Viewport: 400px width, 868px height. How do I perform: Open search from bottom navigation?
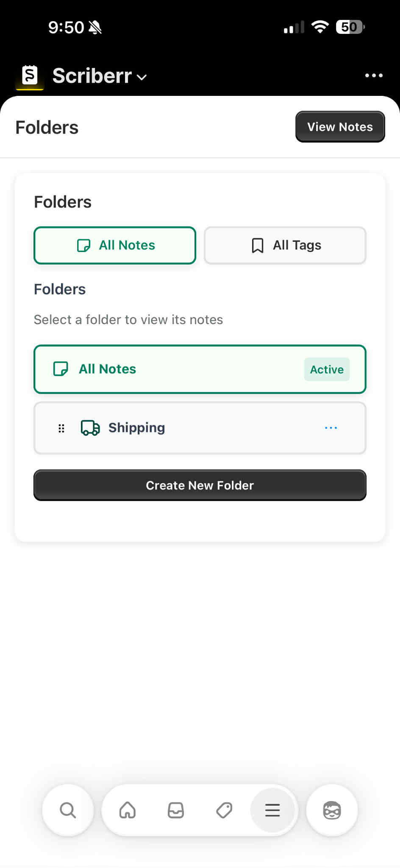tap(68, 810)
